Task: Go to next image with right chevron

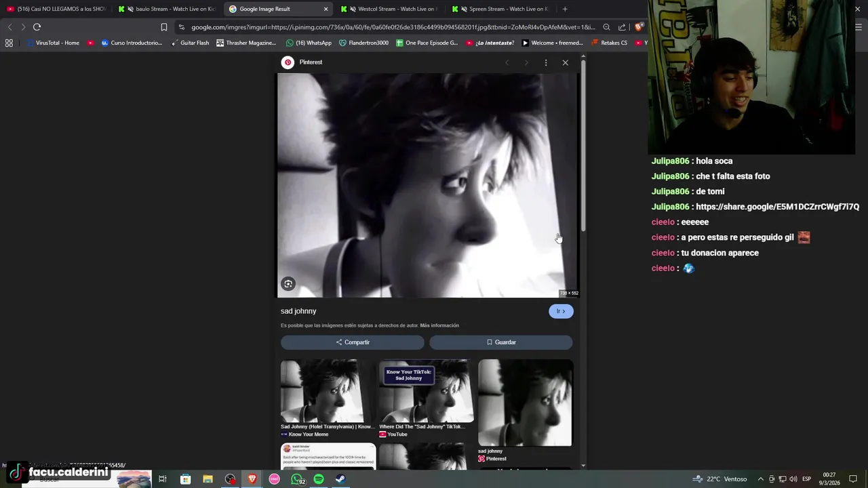Action: pos(526,62)
